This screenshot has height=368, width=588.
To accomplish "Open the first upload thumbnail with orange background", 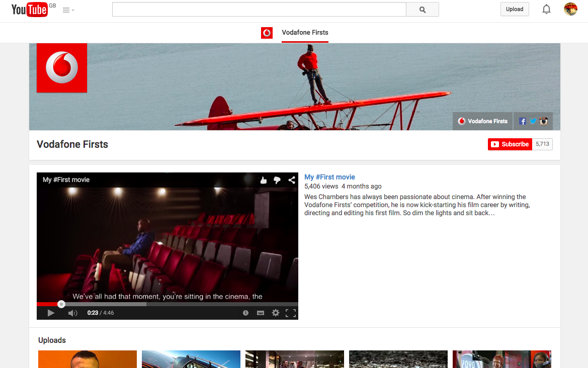I will point(88,359).
